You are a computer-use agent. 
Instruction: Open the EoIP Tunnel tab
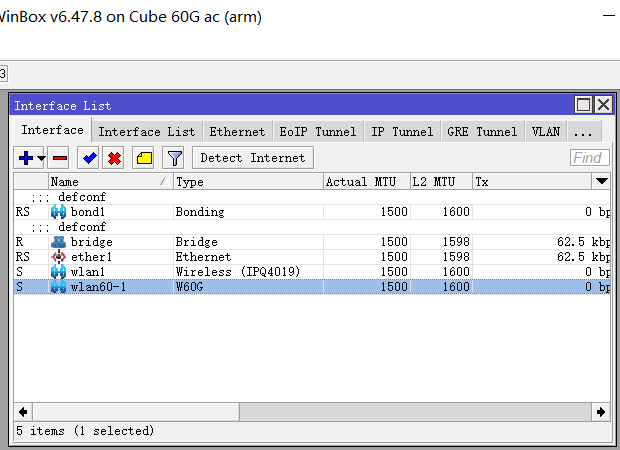pyautogui.click(x=315, y=131)
